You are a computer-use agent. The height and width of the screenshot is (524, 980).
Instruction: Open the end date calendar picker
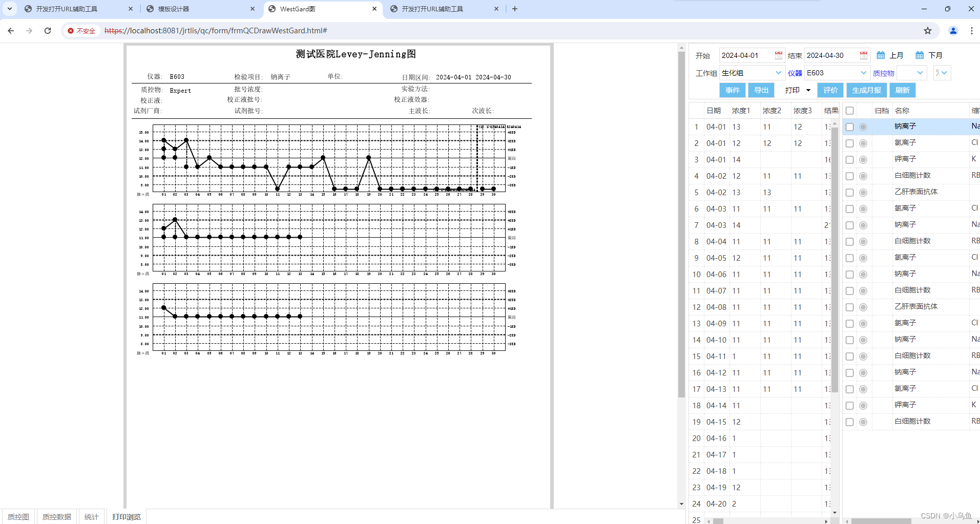[864, 55]
